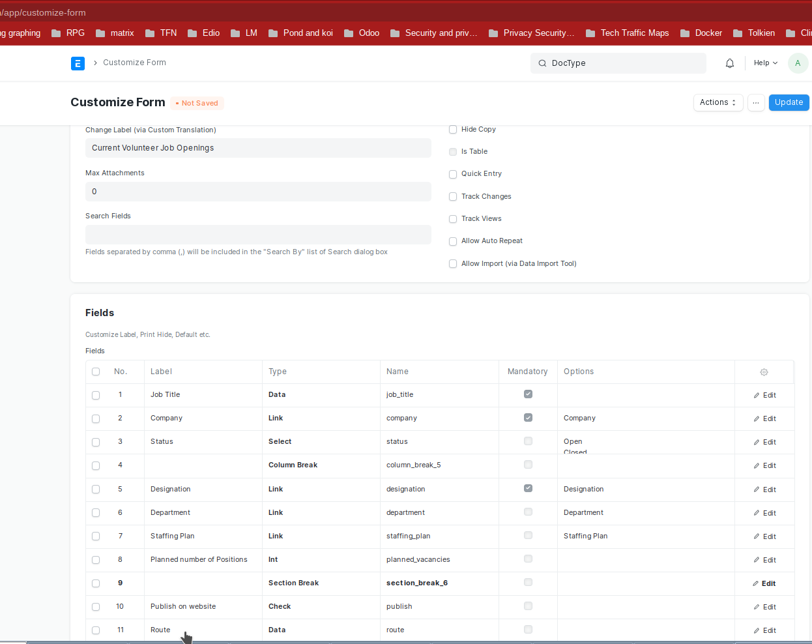Enable the Track Changes checkbox
812x644 pixels.
453,197
